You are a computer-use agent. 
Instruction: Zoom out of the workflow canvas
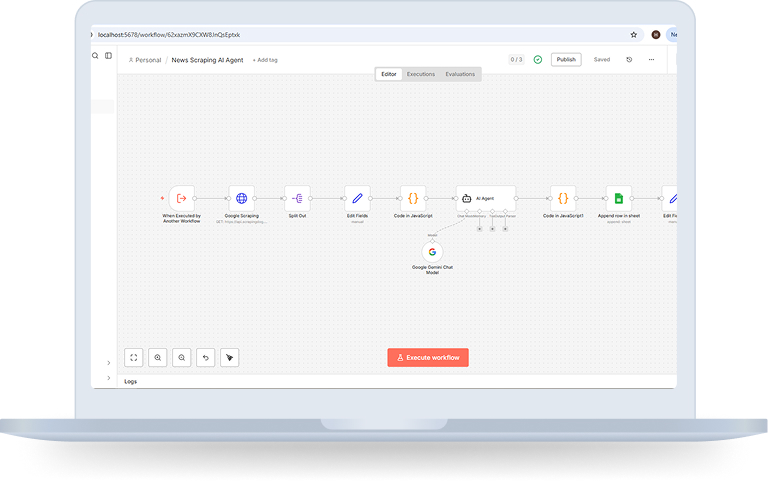pos(182,357)
